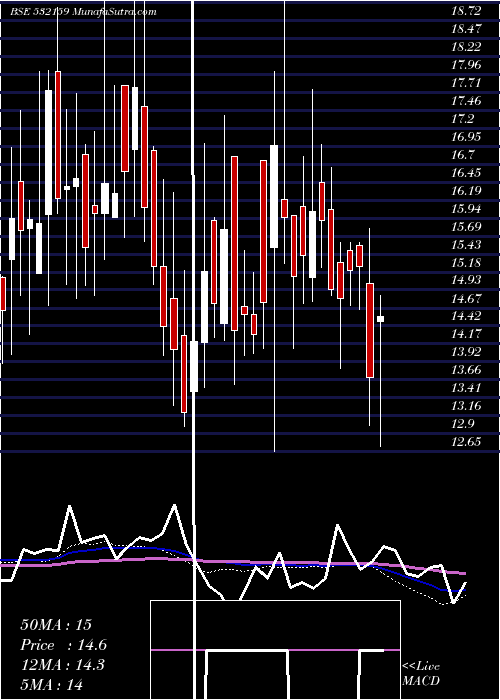Image resolution: width=500 pixels, height=700 pixels.
Task: Click the price label 14.17
Action: click(x=467, y=334)
